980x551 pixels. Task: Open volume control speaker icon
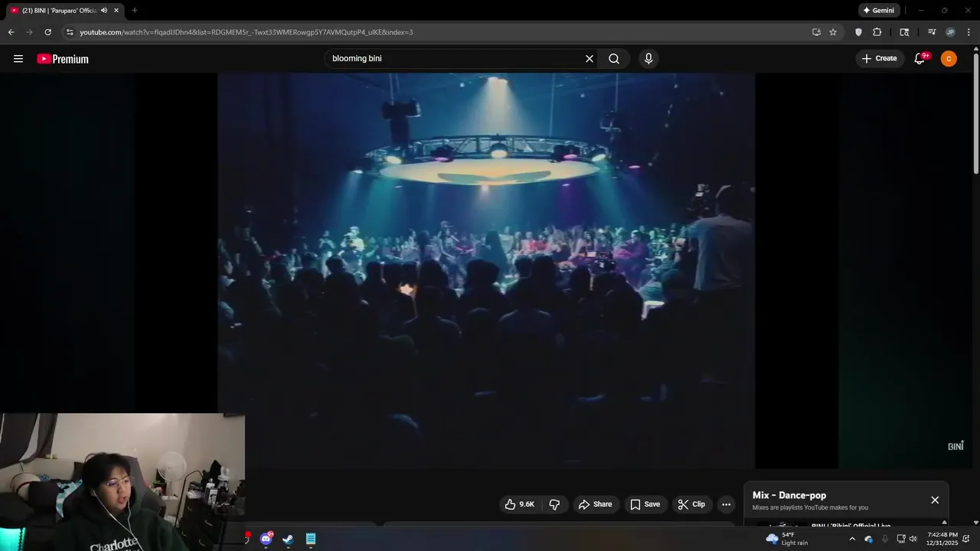coord(913,539)
